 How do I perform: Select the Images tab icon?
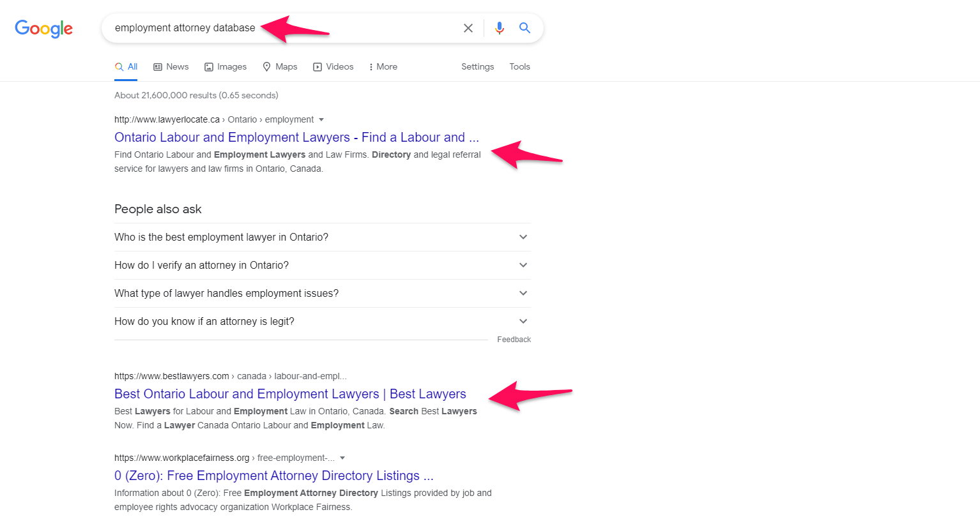(209, 66)
